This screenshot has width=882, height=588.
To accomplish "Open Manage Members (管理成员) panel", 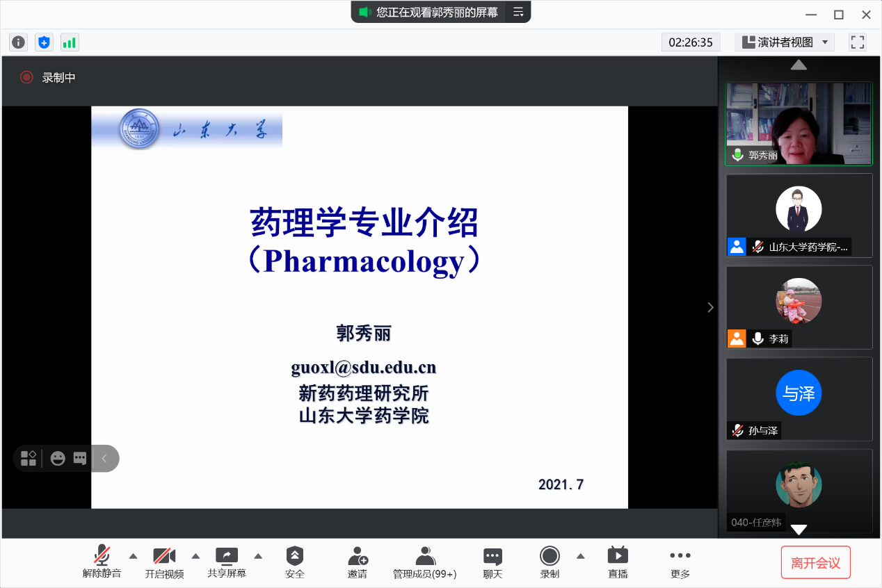I will click(424, 562).
